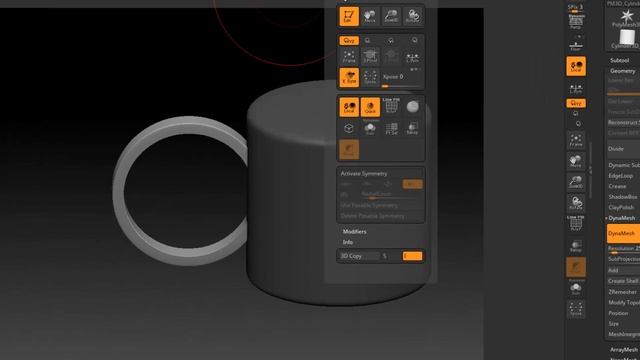The width and height of the screenshot is (640, 360).
Task: Expand the ClayPolish section
Action: (621, 208)
